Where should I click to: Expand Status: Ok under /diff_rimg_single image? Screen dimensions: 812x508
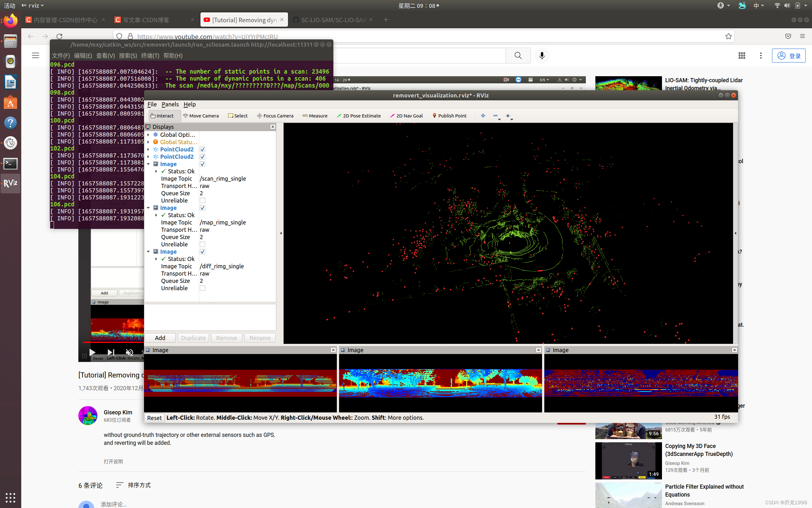click(156, 259)
